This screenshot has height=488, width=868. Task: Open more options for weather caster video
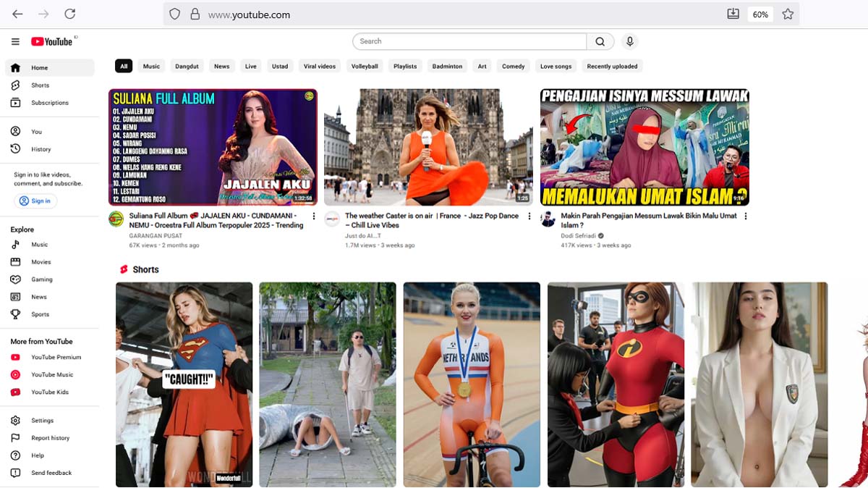(x=529, y=216)
